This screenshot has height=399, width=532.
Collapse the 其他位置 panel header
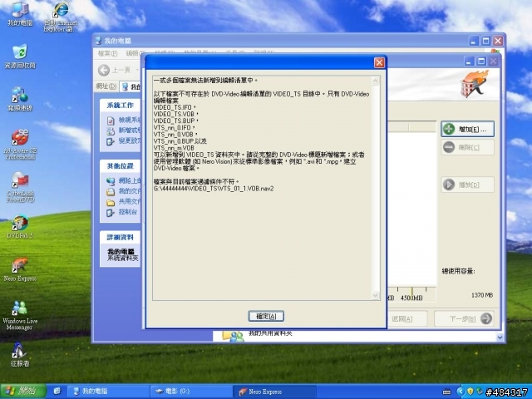click(x=120, y=166)
